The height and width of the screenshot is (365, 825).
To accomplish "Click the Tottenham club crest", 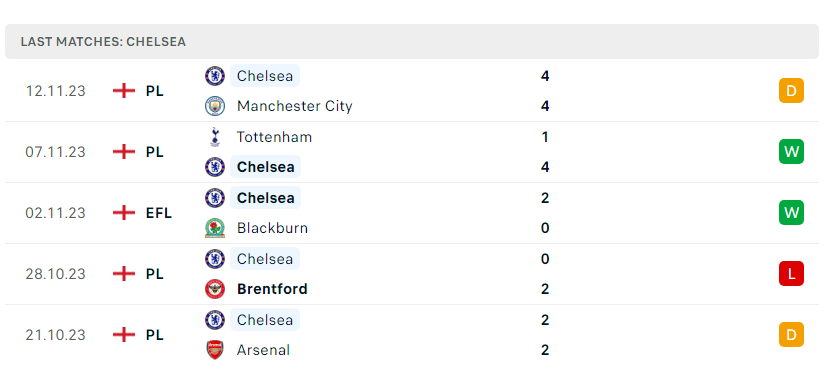I will pyautogui.click(x=215, y=137).
